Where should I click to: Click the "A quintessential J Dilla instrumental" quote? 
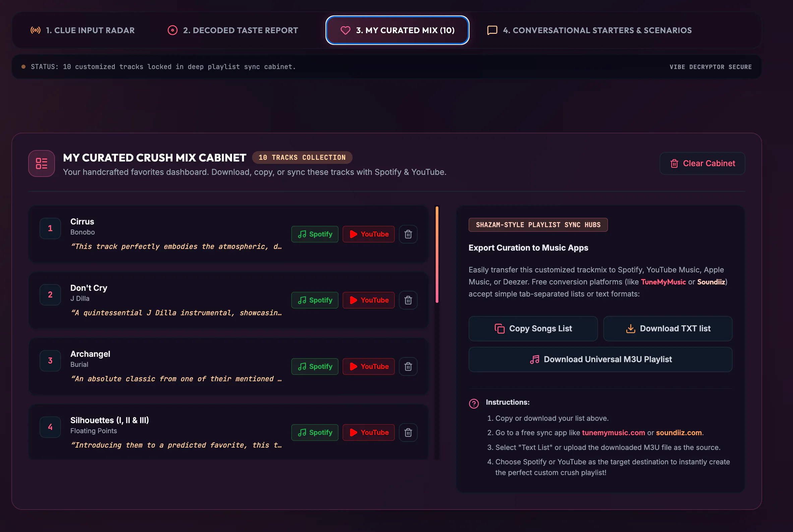click(176, 313)
